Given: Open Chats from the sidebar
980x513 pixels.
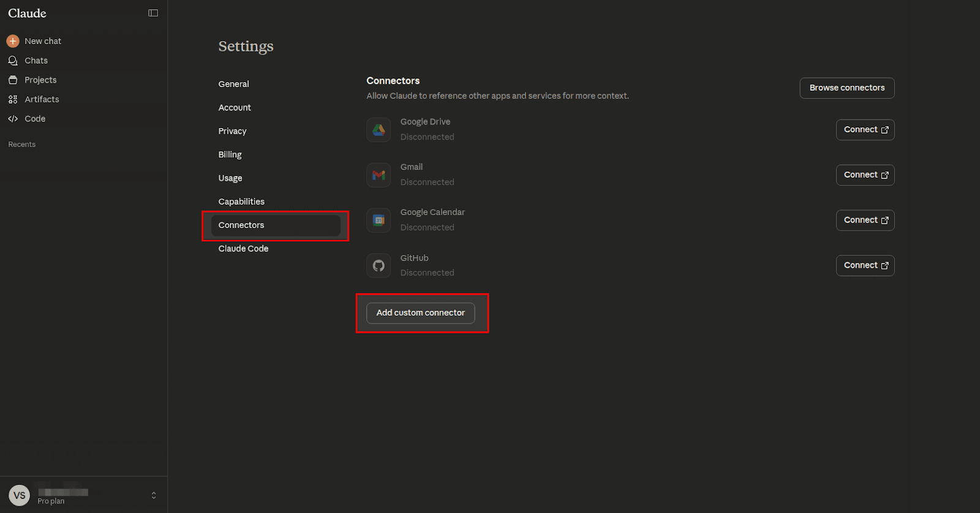Looking at the screenshot, I should (36, 61).
